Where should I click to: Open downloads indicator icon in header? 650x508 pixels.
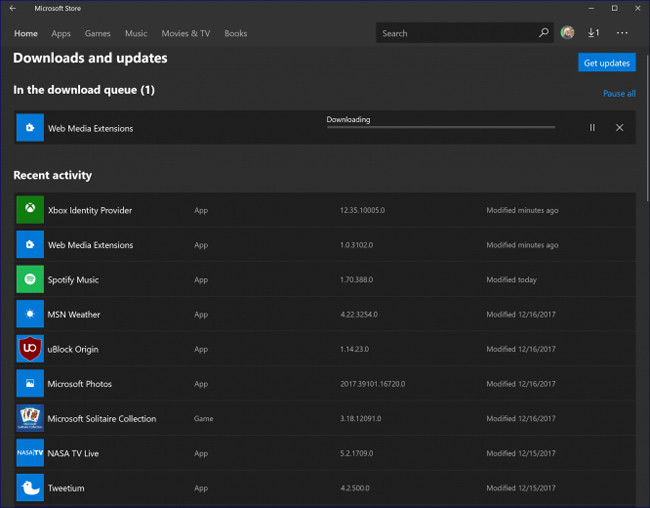(x=593, y=32)
